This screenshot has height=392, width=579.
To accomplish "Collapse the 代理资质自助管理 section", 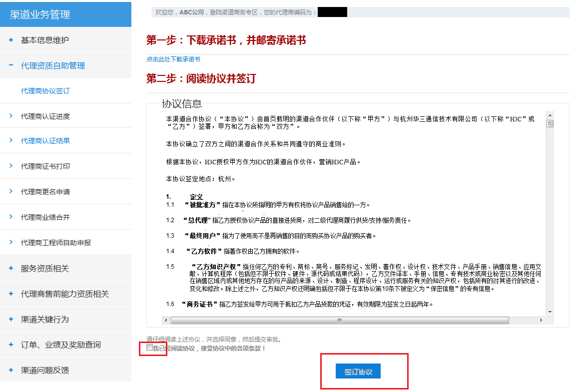I will (11, 65).
